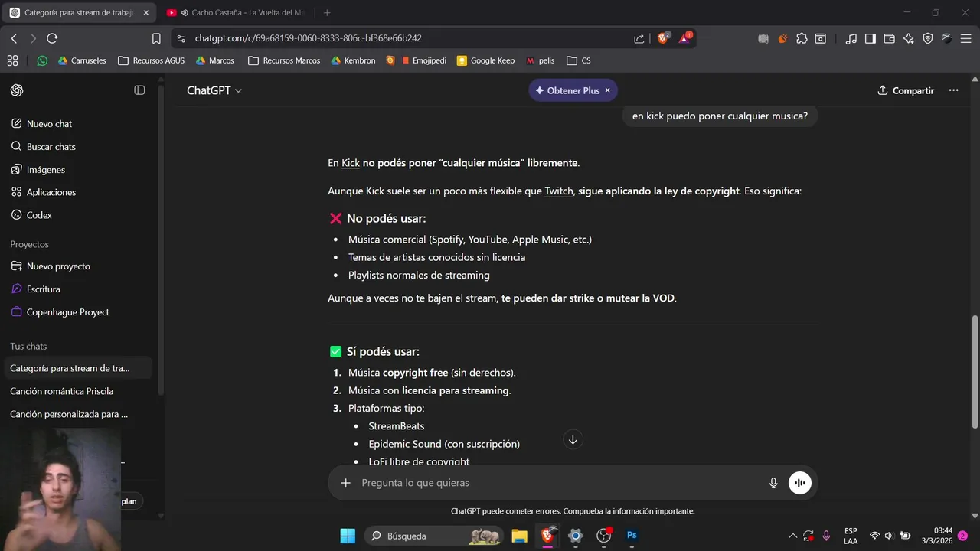Open Photoshop from the taskbar
The image size is (980, 551).
(x=632, y=536)
